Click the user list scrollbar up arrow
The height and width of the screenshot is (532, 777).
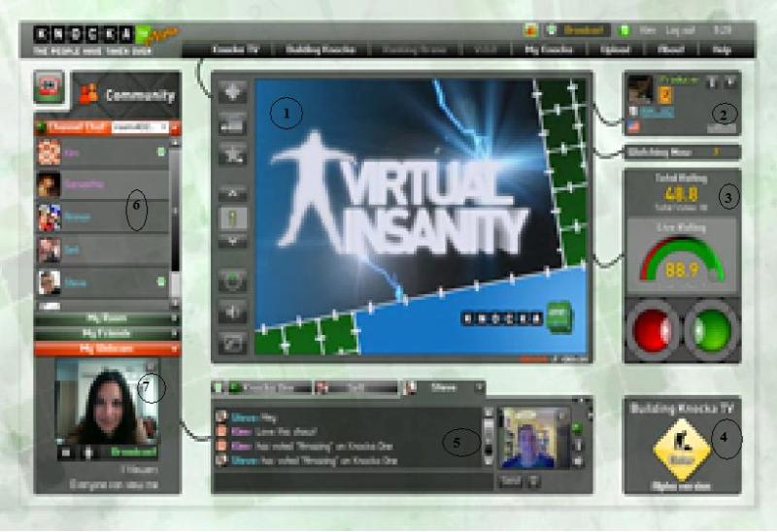click(175, 143)
